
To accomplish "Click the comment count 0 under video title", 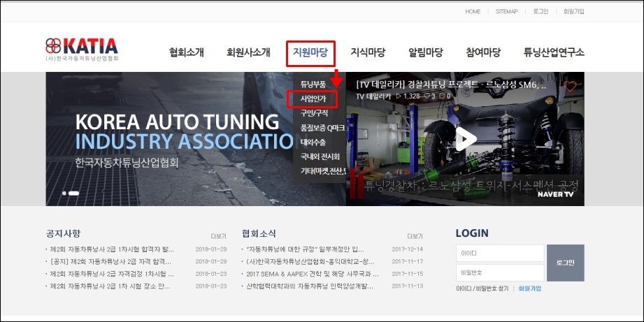I will point(445,96).
